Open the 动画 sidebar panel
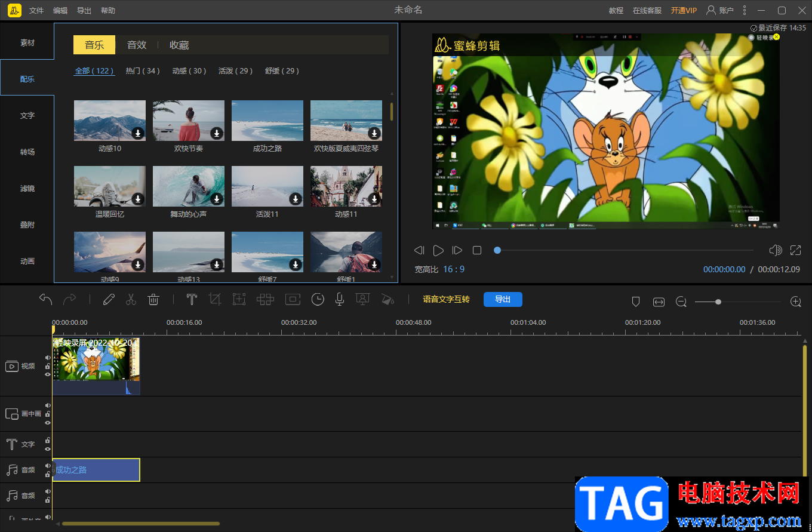This screenshot has height=532, width=812. [27, 261]
